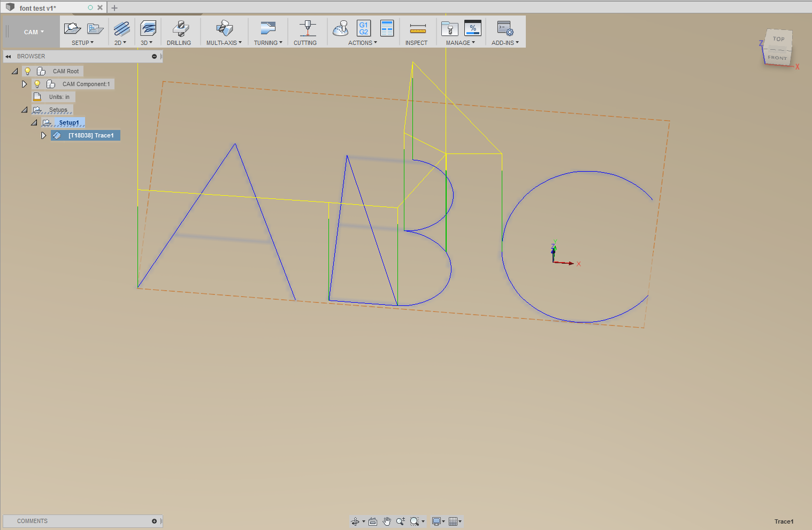This screenshot has width=812, height=530.
Task: Activate the Zoom magnifier tool
Action: (400, 521)
